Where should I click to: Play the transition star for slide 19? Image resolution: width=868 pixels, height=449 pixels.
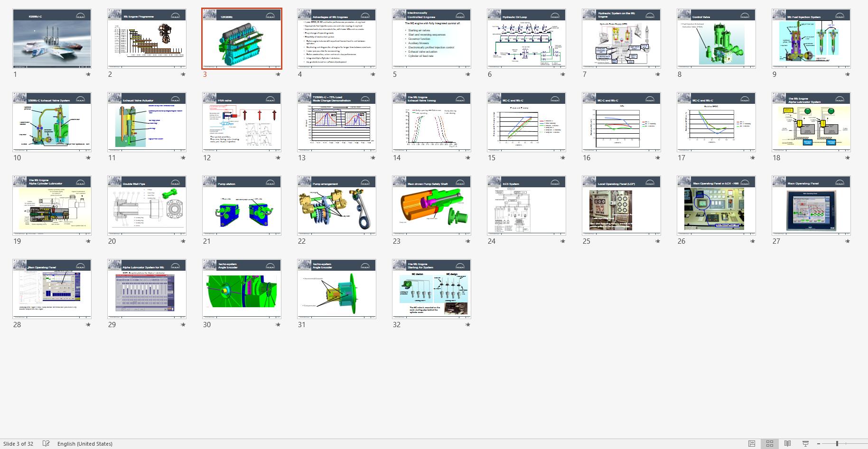[88, 241]
